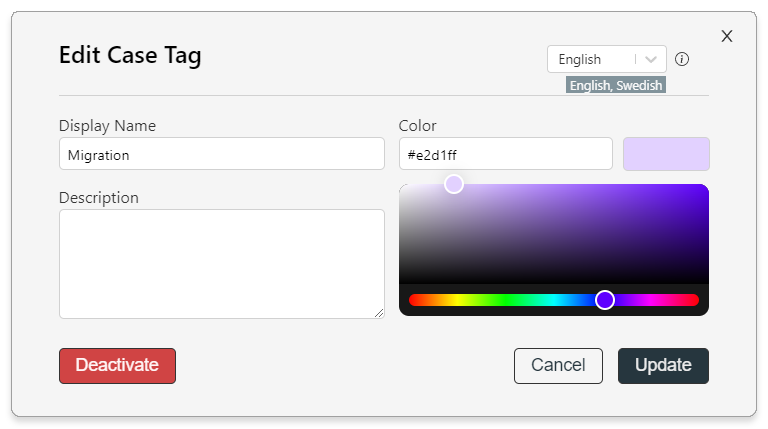Click the circular saturation picker handle
Screen dimensions: 768x429
(454, 184)
